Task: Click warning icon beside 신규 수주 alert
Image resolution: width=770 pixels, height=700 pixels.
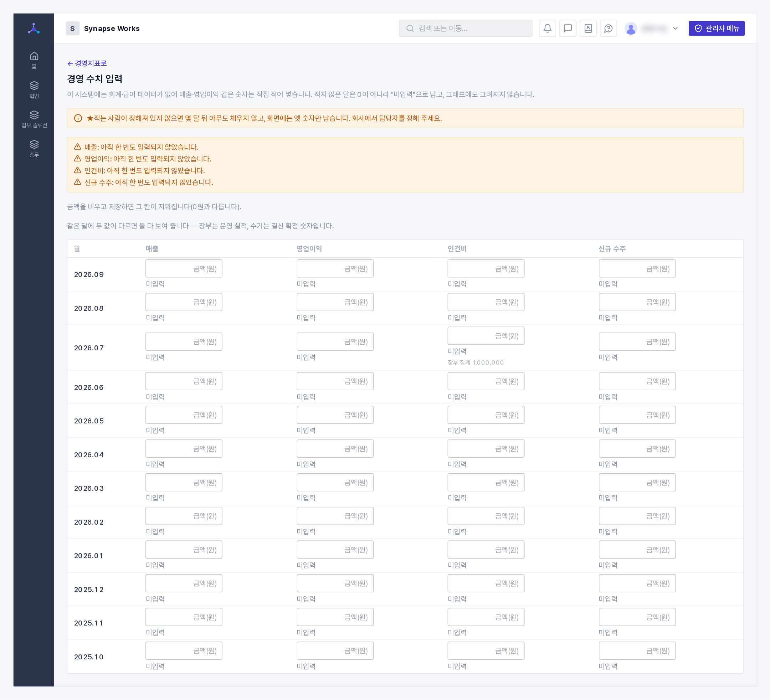Action: [x=78, y=182]
